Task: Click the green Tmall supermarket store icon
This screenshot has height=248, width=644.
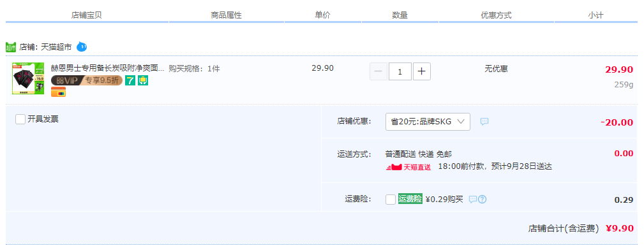Action: (x=11, y=47)
